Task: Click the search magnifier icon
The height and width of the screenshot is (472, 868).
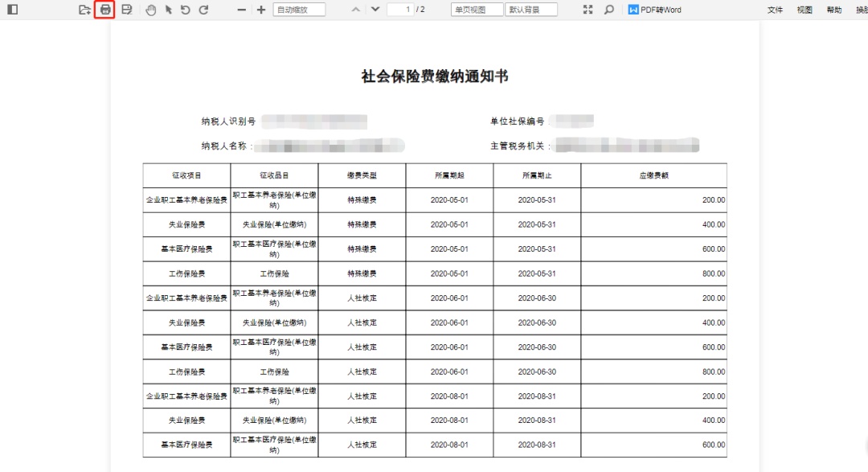Action: (608, 10)
